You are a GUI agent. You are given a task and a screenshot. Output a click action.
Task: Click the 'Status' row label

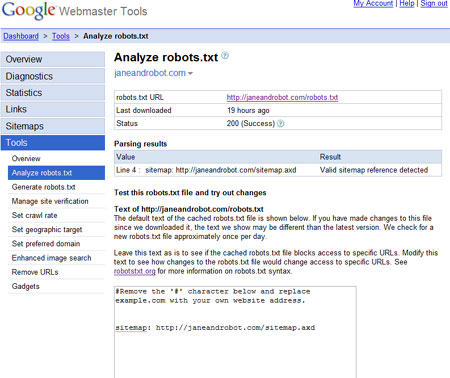point(127,123)
